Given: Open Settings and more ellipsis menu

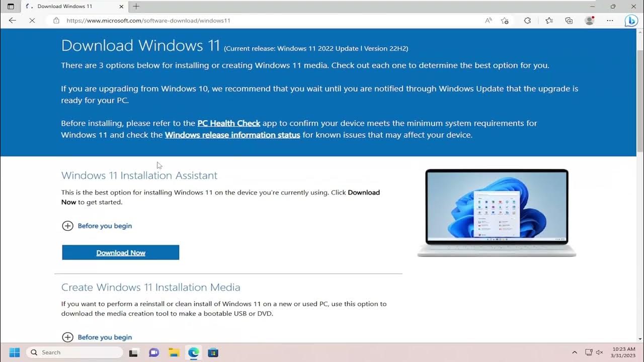Looking at the screenshot, I should point(610,21).
